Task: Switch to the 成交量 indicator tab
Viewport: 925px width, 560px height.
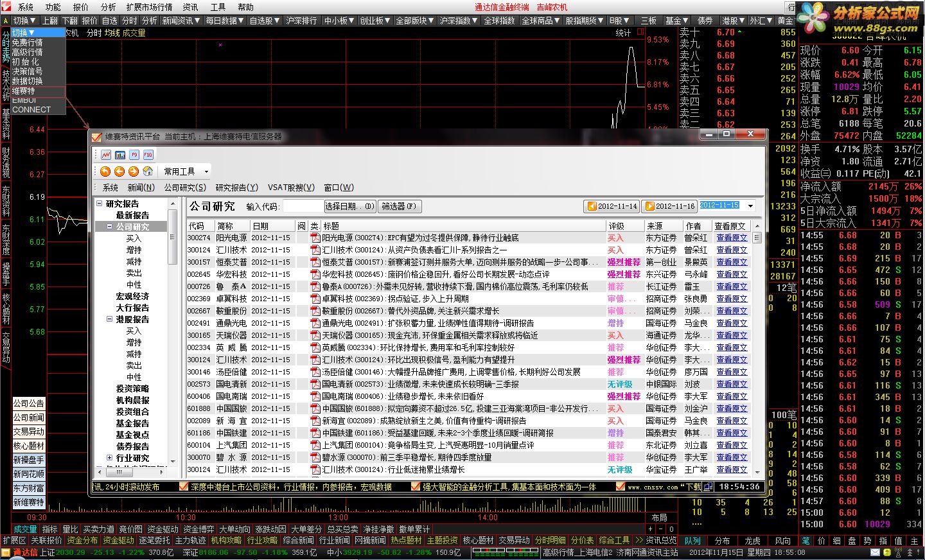Action: pos(25,529)
